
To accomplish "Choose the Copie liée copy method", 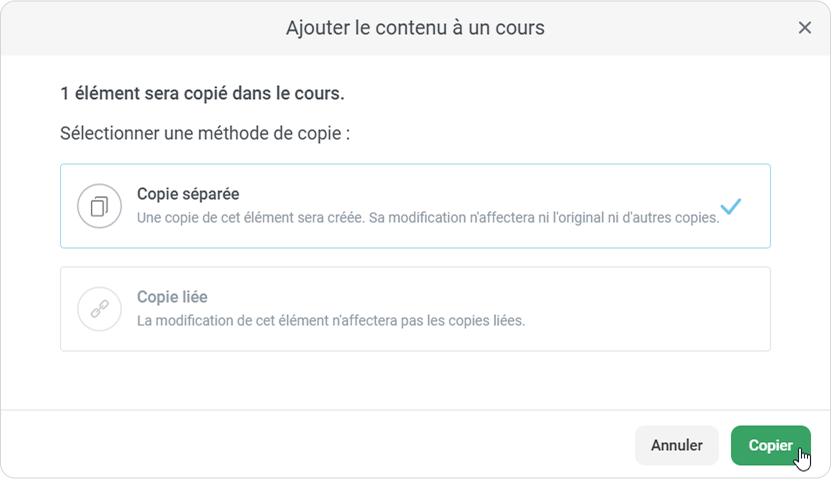I will pyautogui.click(x=415, y=309).
